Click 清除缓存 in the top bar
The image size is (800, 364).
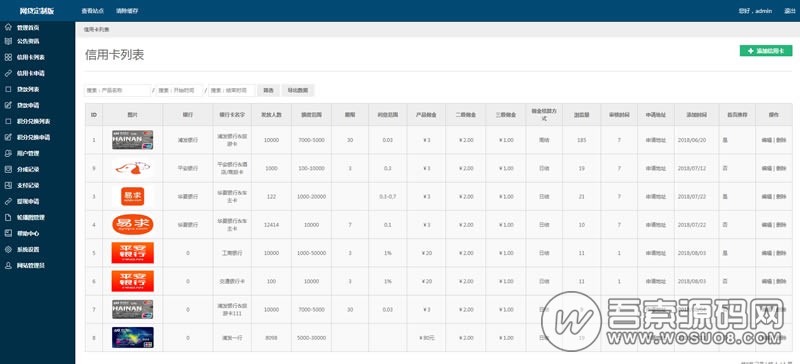[127, 11]
